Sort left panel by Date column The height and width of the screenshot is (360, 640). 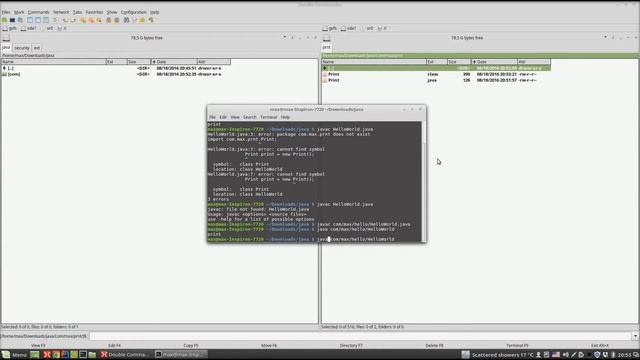point(174,62)
